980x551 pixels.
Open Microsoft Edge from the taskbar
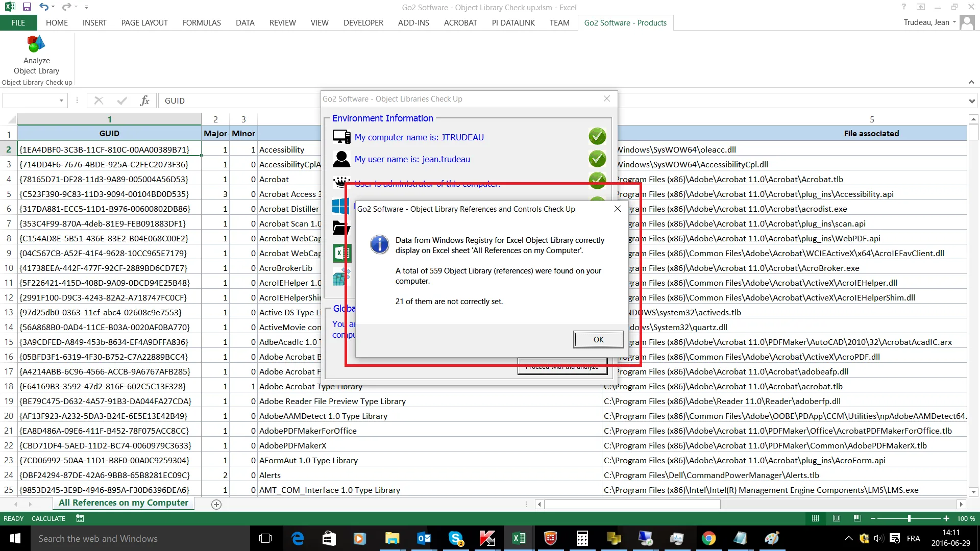(298, 538)
